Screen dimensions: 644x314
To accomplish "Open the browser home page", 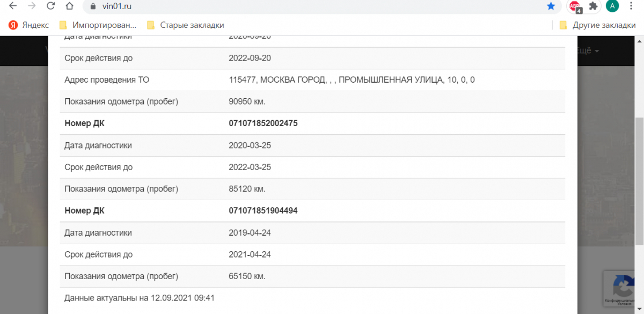I will tap(69, 6).
